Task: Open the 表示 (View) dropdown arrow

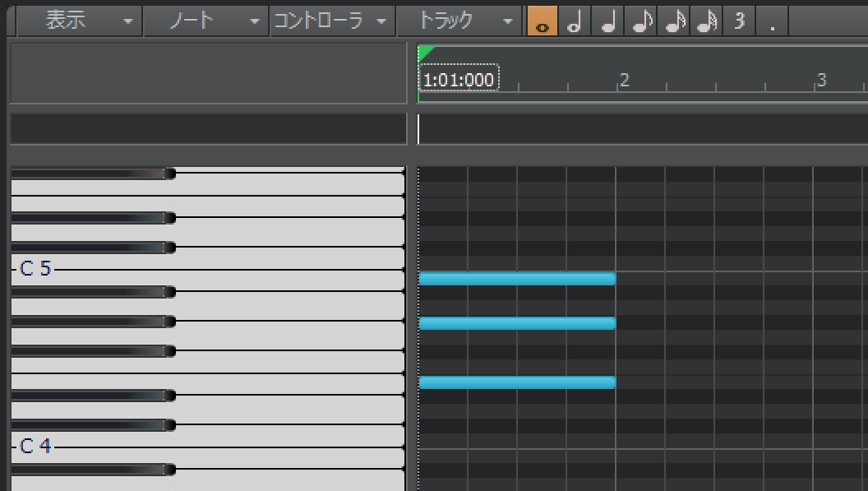Action: (x=127, y=21)
